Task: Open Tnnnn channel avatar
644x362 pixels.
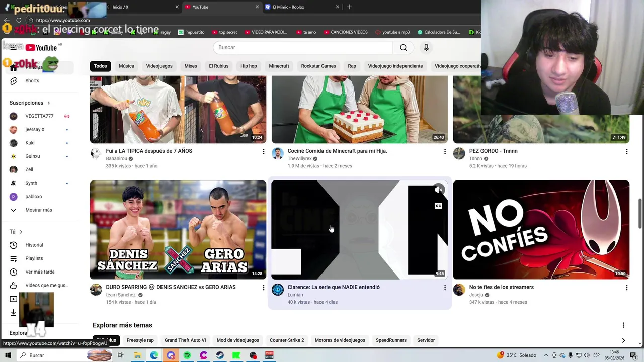Action: [x=459, y=154]
